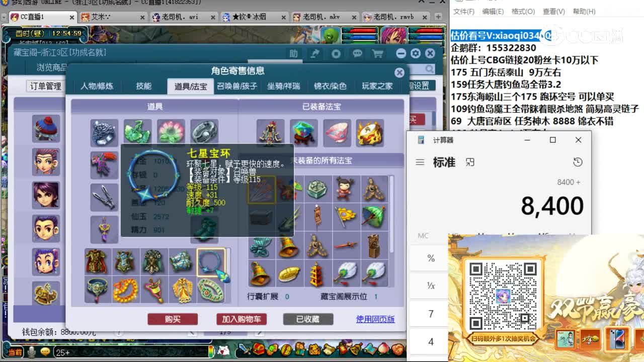Select the green jade bracelet item

pyautogui.click(x=211, y=290)
